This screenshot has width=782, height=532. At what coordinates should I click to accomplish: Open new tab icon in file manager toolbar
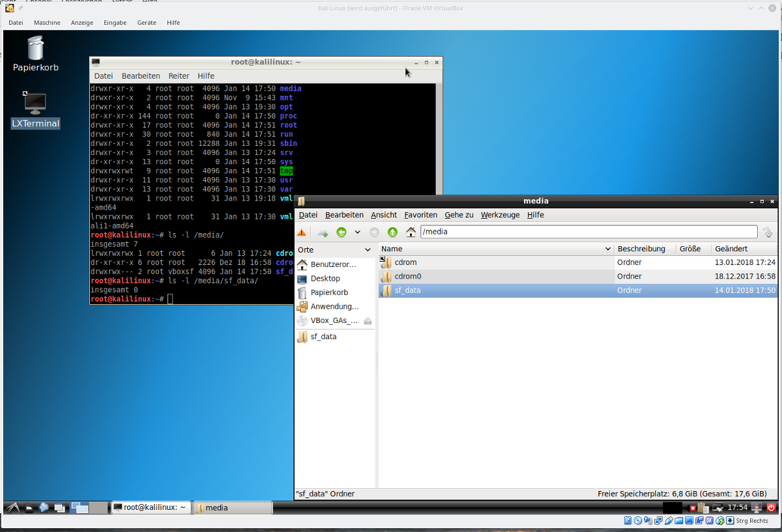click(323, 232)
